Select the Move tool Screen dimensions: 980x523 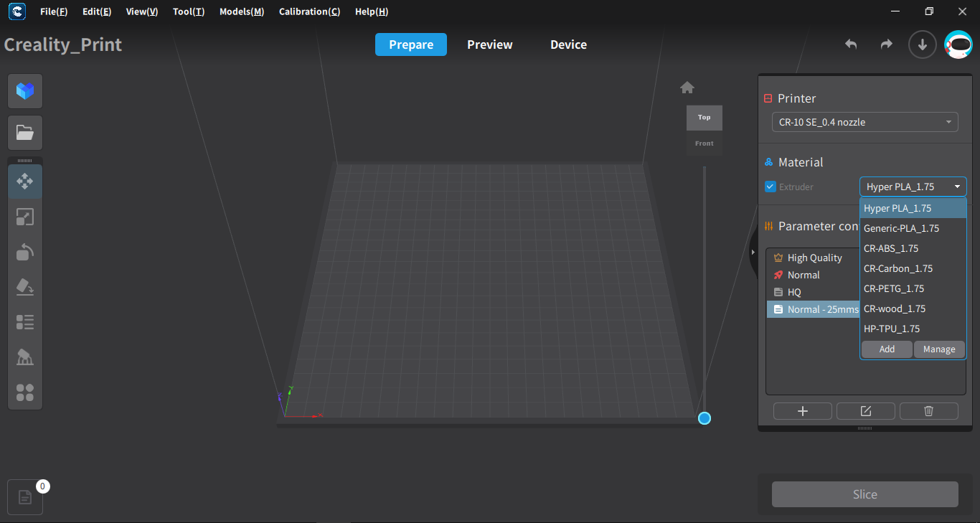(x=25, y=182)
